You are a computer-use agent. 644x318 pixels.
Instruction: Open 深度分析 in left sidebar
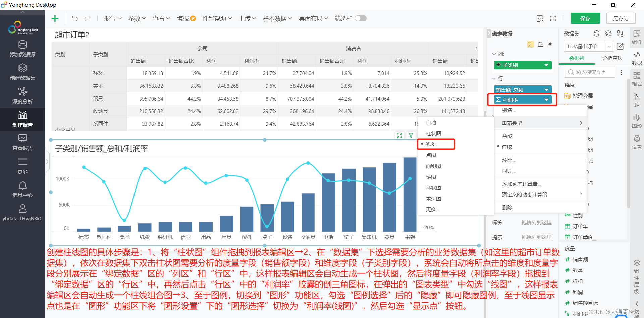pyautogui.click(x=22, y=96)
